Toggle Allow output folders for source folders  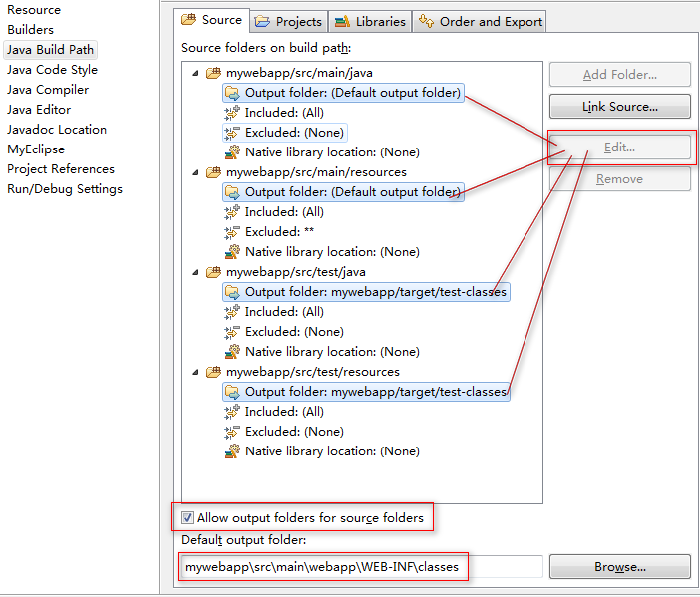point(188,518)
